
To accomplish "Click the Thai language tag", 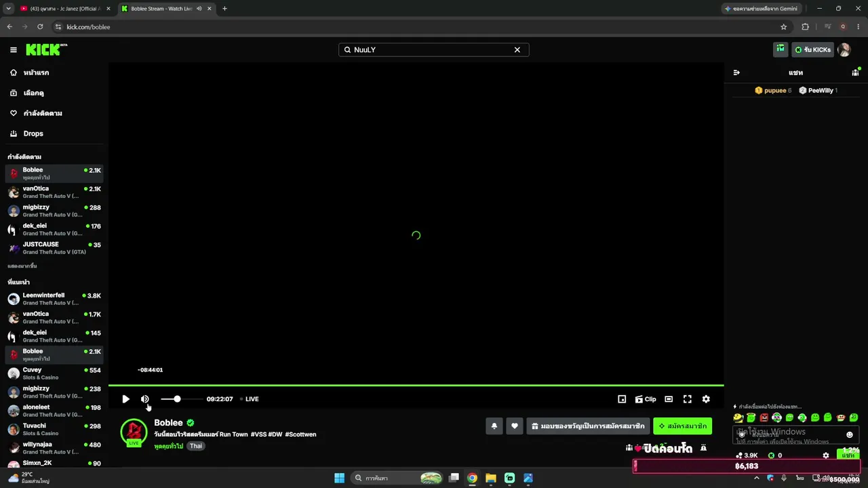I will (196, 446).
